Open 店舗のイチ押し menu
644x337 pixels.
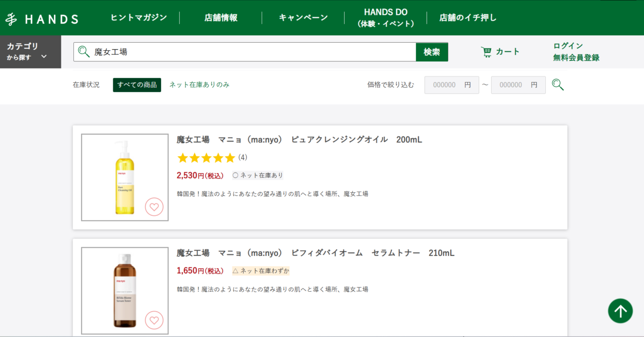468,18
